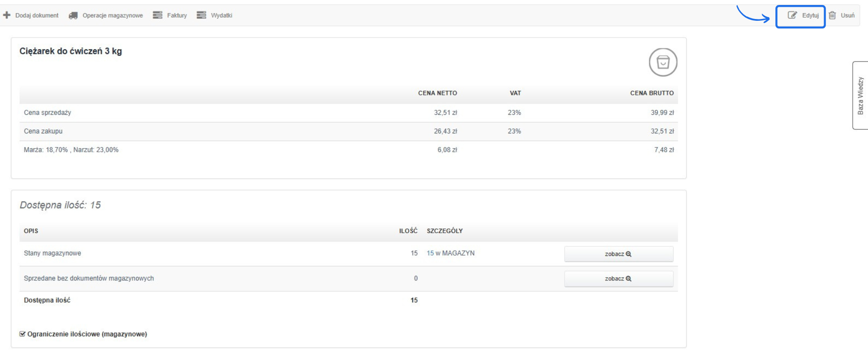Click the list icon next to Wydatki
The height and width of the screenshot is (350, 868).
click(x=201, y=15)
